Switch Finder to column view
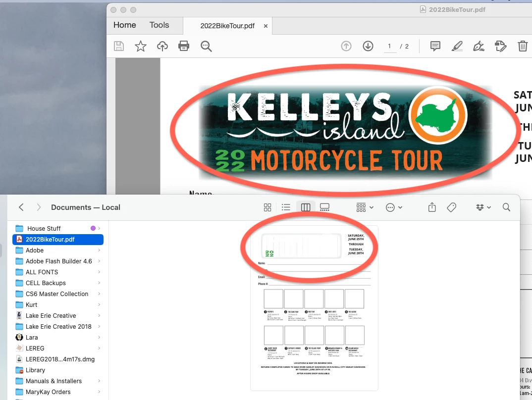The width and height of the screenshot is (532, 400). (x=305, y=207)
